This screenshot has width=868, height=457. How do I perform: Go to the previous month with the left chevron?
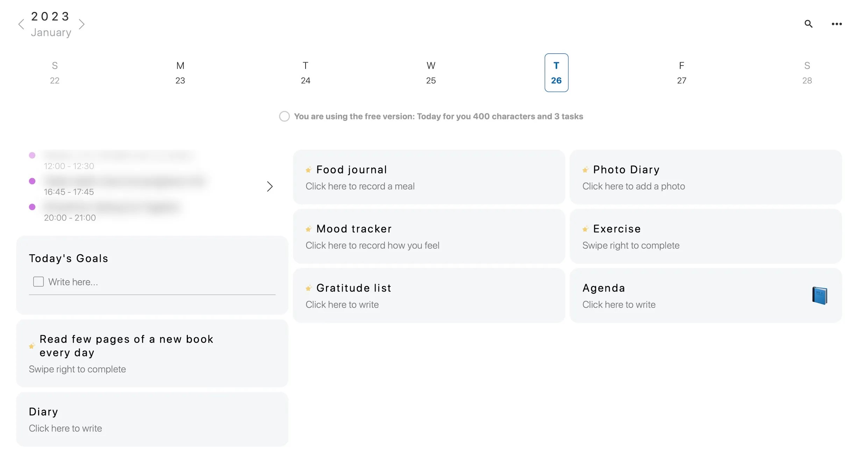click(21, 24)
